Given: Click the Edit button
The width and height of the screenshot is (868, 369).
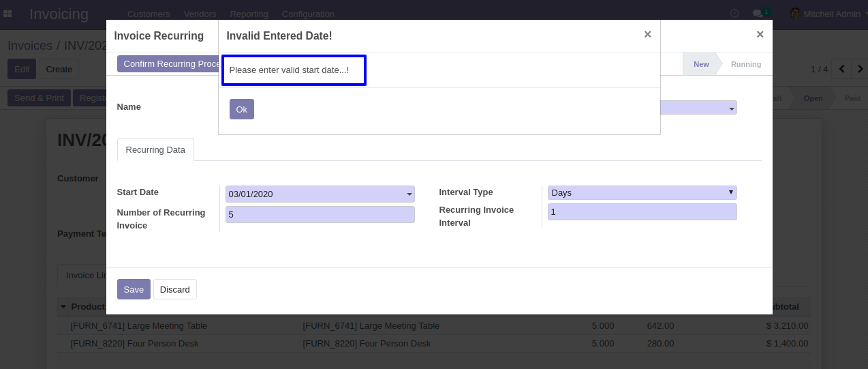Looking at the screenshot, I should (22, 69).
